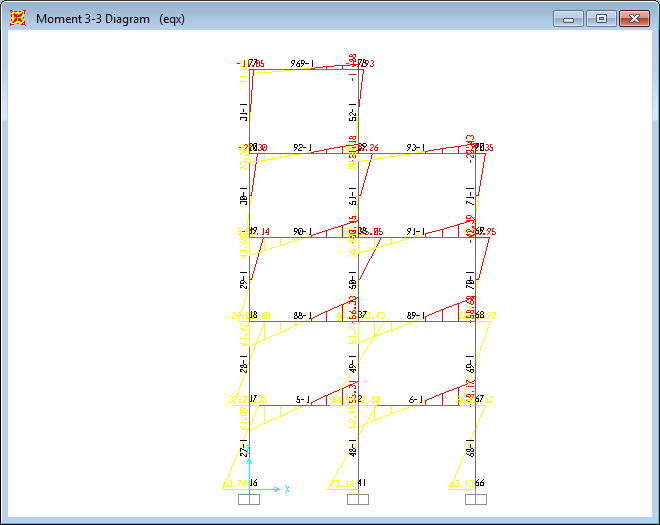Image resolution: width=660 pixels, height=525 pixels.
Task: Click the fixed support icon under joint 66
Action: tap(475, 499)
